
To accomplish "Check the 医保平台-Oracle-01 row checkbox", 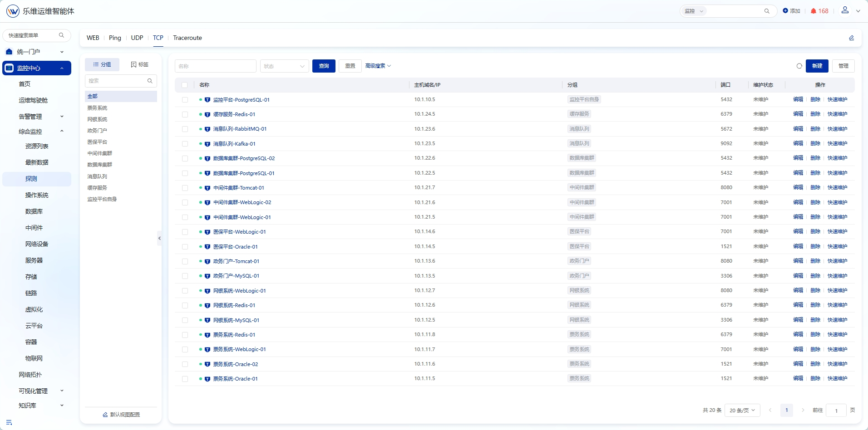I will (185, 247).
